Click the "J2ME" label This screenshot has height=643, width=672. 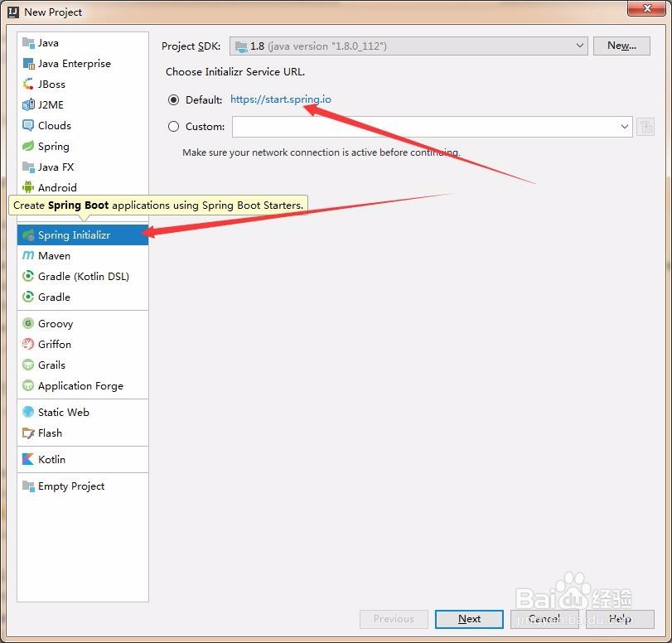(x=51, y=104)
